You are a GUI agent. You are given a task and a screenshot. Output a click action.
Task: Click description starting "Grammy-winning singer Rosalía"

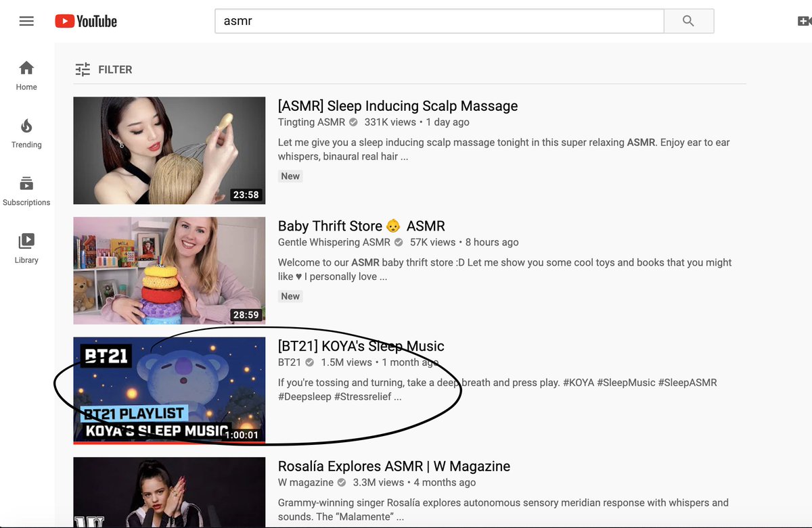(503, 510)
